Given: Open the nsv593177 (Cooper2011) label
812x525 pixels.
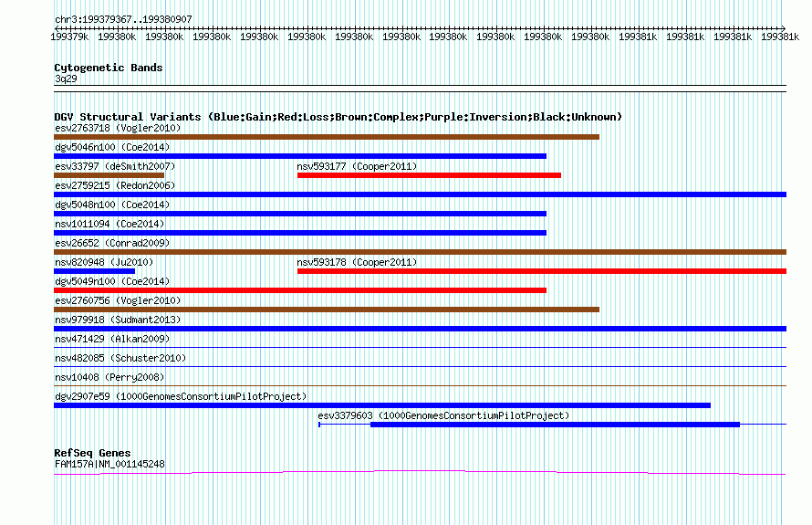Looking at the screenshot, I should (357, 166).
